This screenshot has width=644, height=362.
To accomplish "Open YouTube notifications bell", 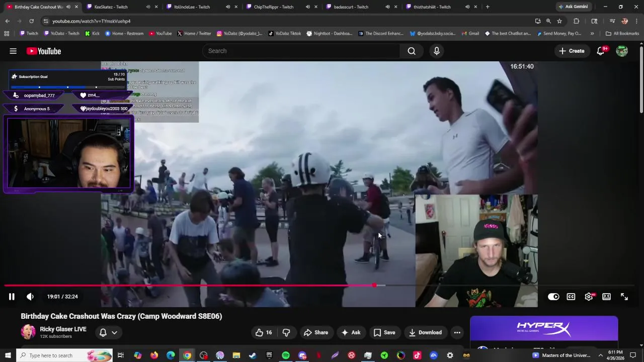I will [x=601, y=51].
